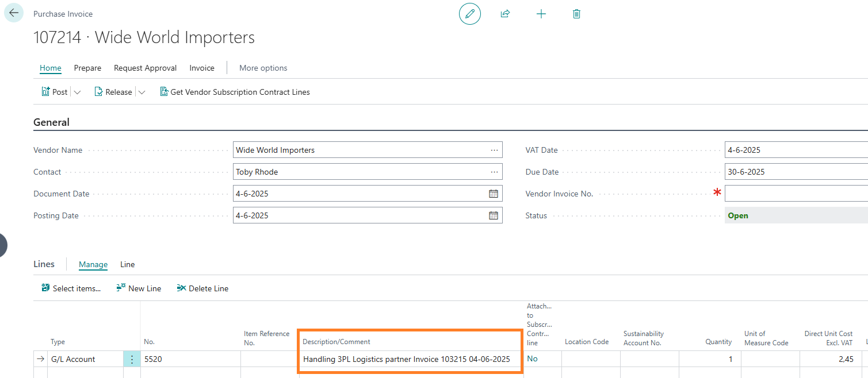This screenshot has height=378, width=868.
Task: Click the No. cell with 5520
Action: coord(190,359)
